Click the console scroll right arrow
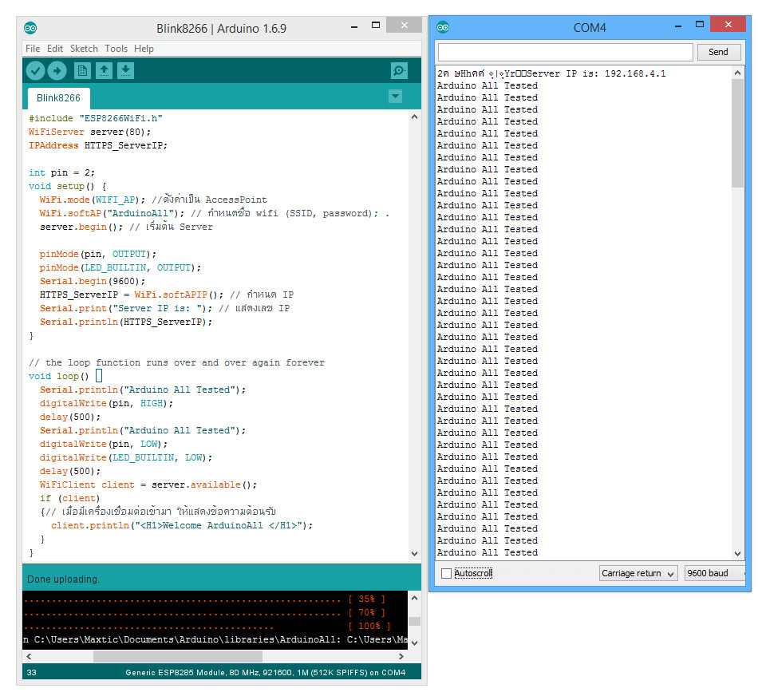Image resolution: width=758 pixels, height=700 pixels. click(401, 656)
